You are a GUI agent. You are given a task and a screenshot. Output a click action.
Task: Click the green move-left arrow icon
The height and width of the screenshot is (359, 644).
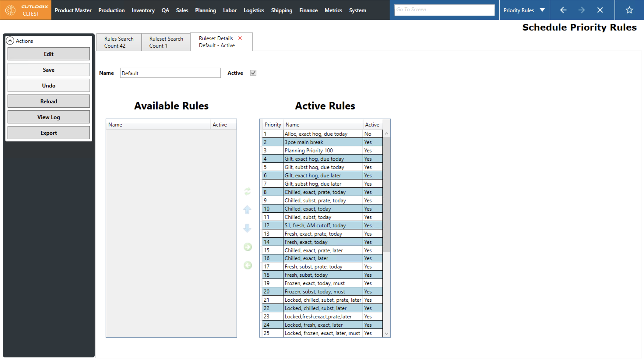tap(248, 265)
